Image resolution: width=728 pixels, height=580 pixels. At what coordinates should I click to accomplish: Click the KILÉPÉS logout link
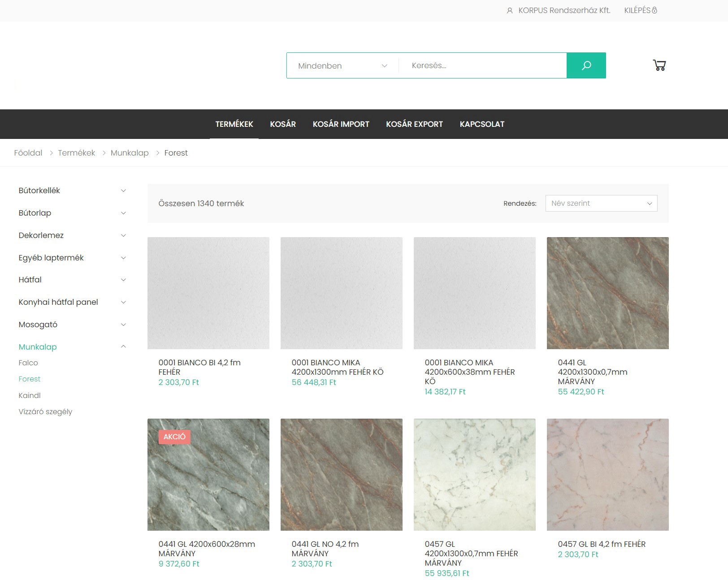640,10
